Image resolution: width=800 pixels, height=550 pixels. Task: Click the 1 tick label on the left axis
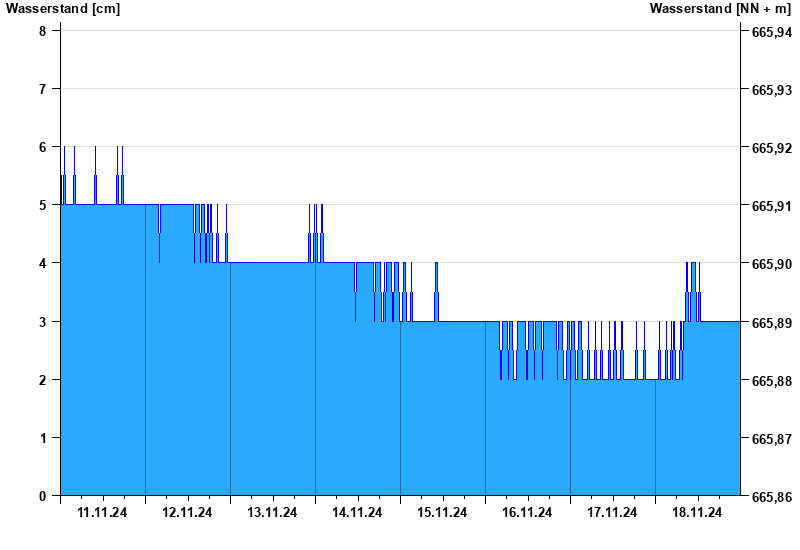42,438
